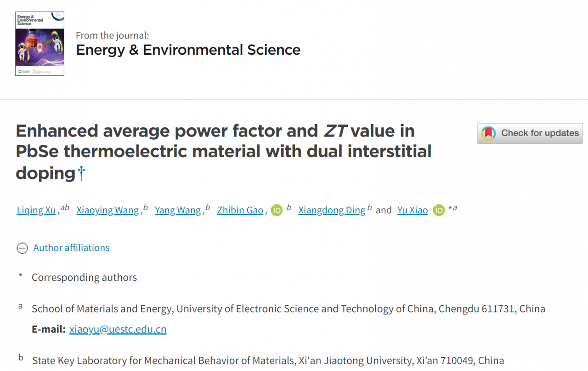This screenshot has width=588, height=371.
Task: Toggle the Author affiliations section label
Action: 72,248
